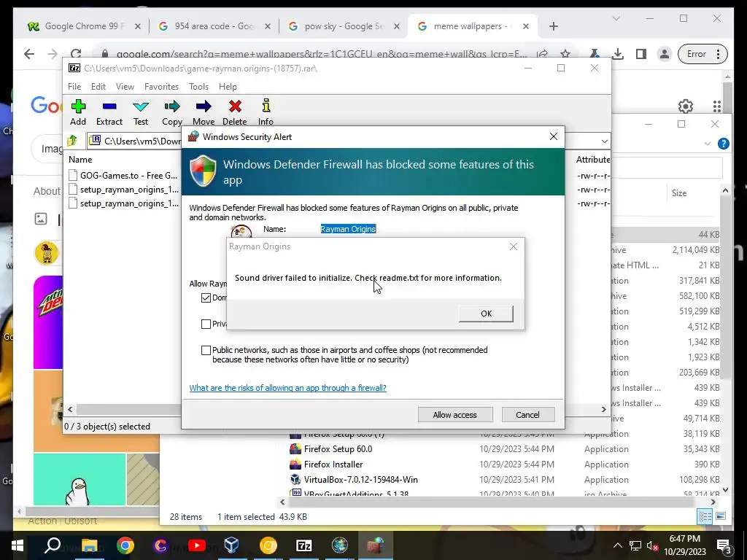Screen dimensions: 747x560
Task: Click the 7-Zip Delete icon
Action: point(235,112)
